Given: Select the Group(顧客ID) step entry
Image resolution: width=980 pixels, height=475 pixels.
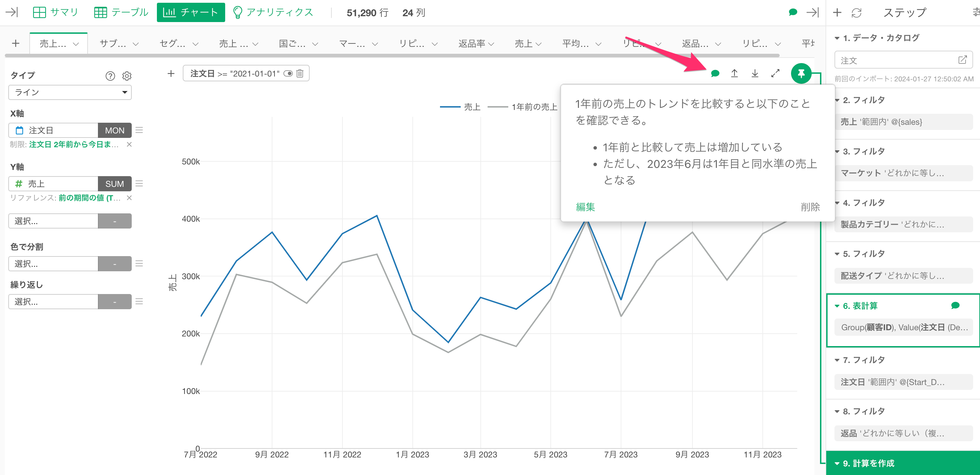Looking at the screenshot, I should 903,327.
